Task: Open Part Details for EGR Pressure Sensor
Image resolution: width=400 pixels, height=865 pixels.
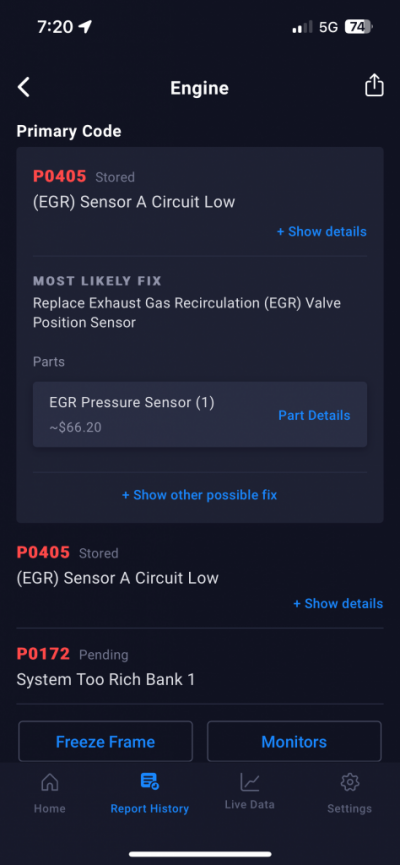Action: (314, 415)
